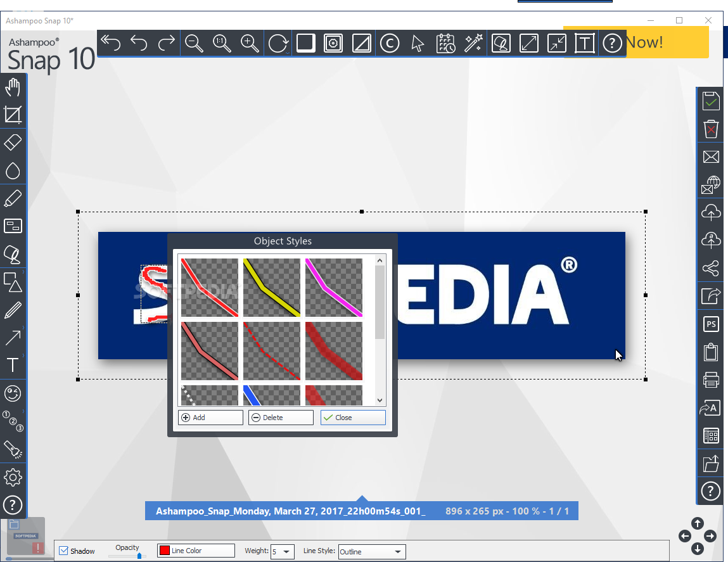
Task: Select the yellow line style thumbnail
Action: pos(272,288)
